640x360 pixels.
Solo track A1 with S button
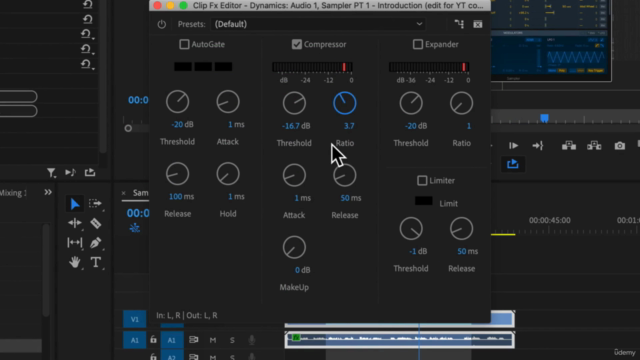pyautogui.click(x=232, y=340)
